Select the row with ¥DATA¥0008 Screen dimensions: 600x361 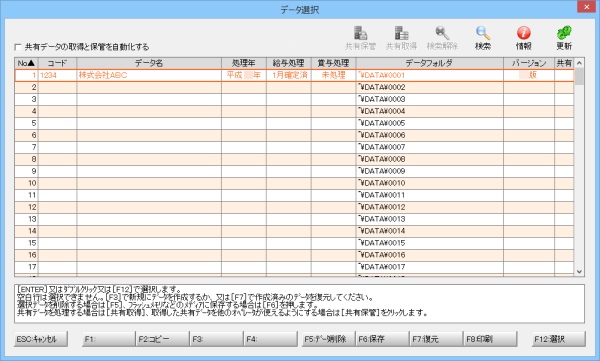click(x=294, y=159)
